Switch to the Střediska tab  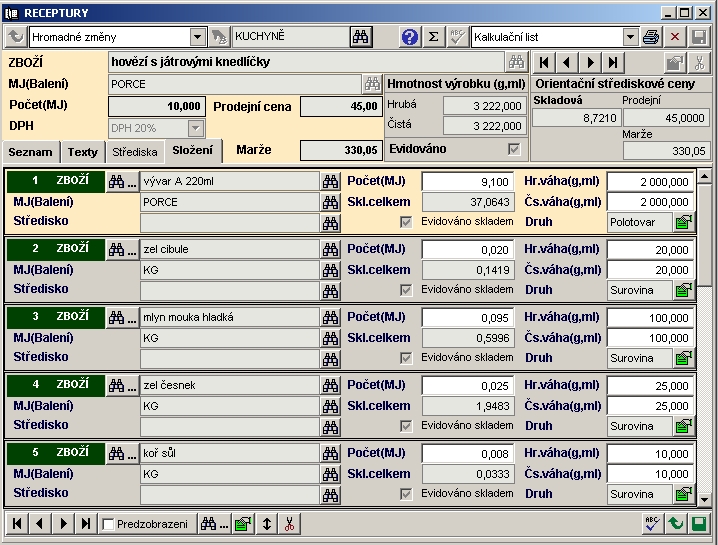click(134, 152)
